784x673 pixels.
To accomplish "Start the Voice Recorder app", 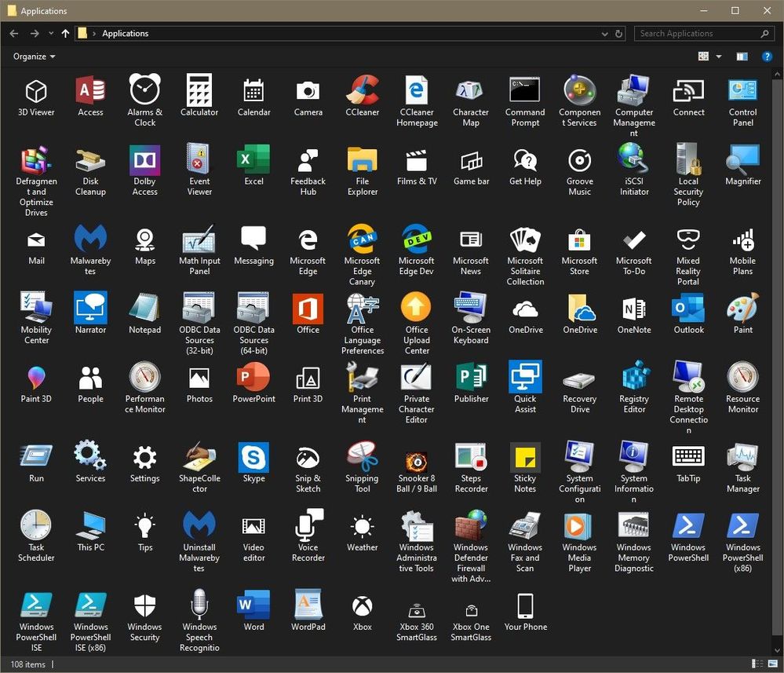I will coord(308,529).
